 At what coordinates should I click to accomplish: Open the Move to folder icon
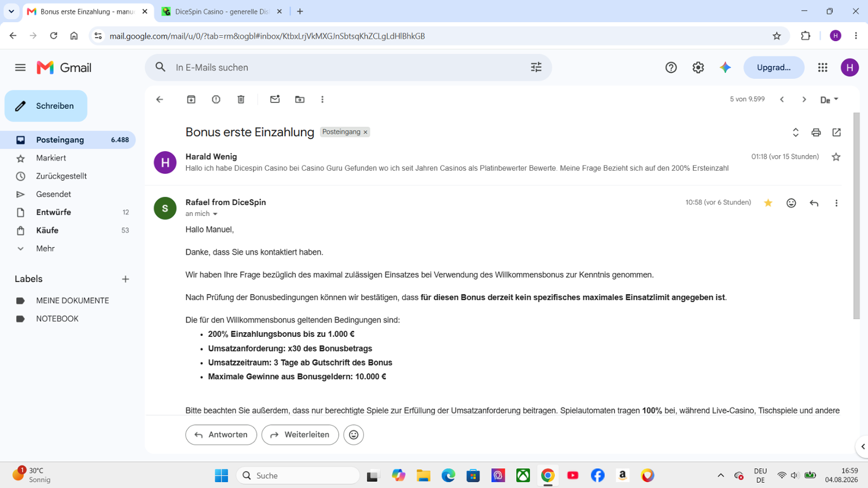click(x=300, y=100)
